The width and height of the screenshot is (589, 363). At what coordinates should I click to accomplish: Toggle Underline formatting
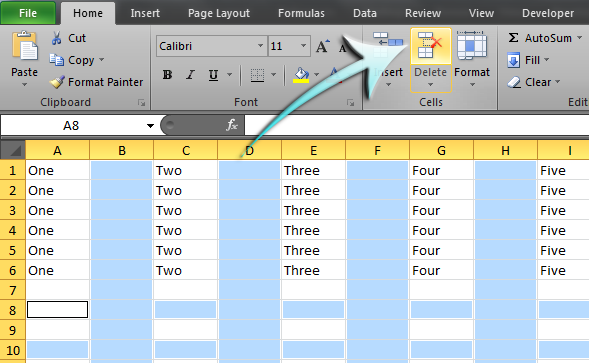(x=213, y=75)
